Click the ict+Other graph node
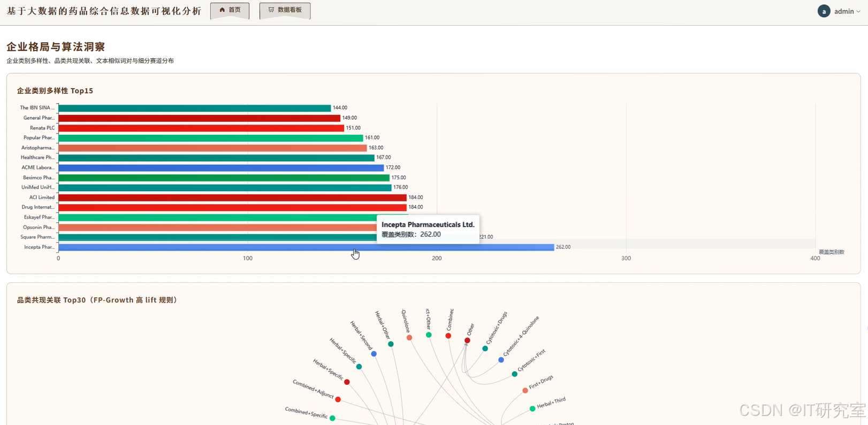The width and height of the screenshot is (868, 425). click(429, 335)
